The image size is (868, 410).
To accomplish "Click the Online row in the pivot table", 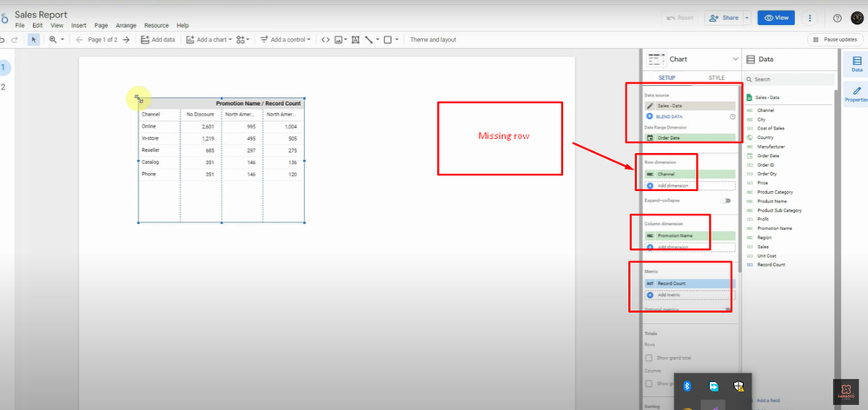I will pos(222,126).
